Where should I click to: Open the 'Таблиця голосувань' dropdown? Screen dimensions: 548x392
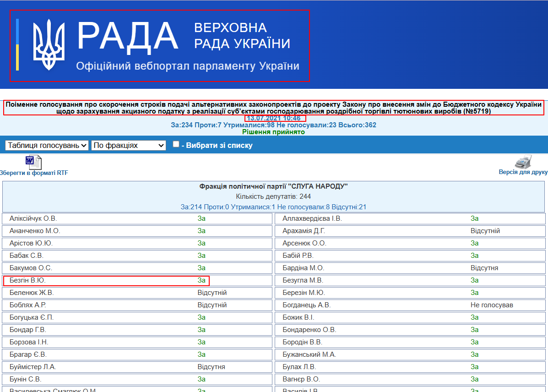[47, 145]
